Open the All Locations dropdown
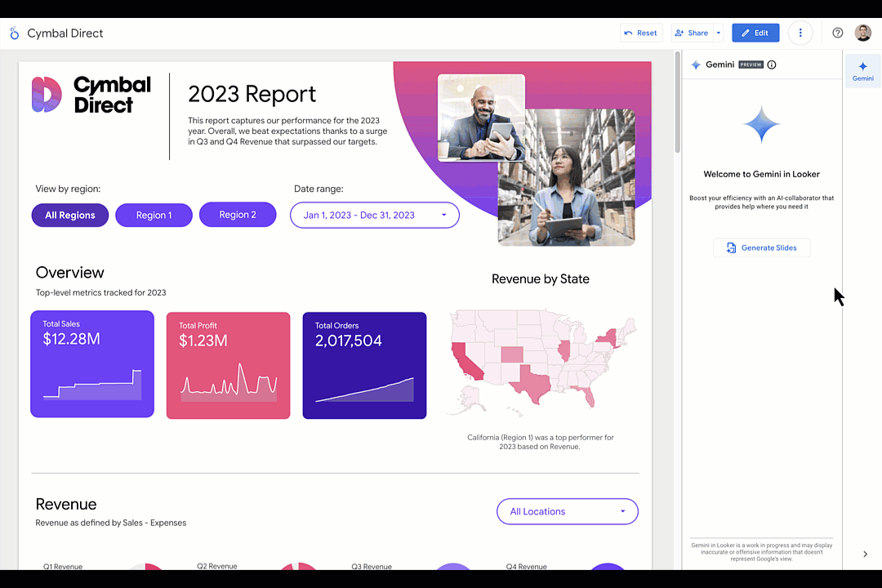 567,511
